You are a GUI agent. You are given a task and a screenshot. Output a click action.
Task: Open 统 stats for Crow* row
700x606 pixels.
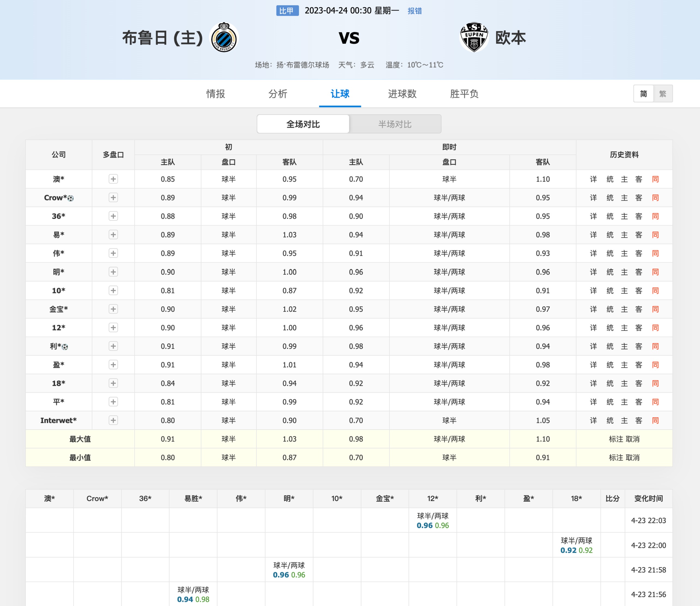point(610,197)
